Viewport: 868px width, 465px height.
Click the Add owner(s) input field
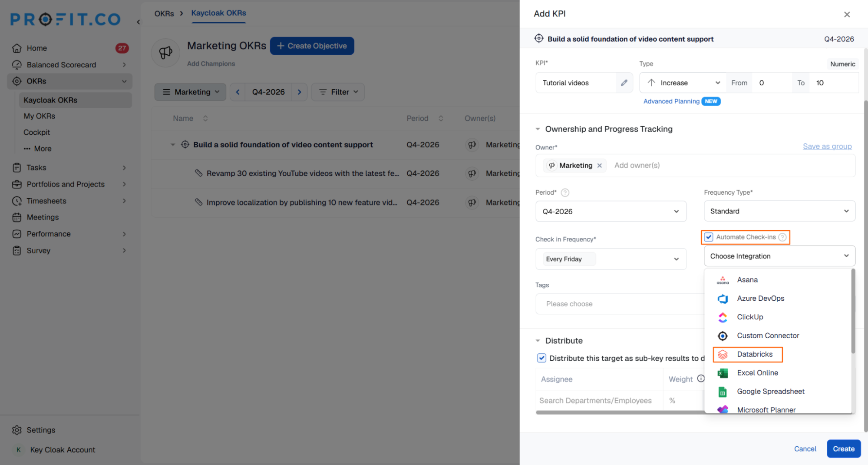[637, 166]
